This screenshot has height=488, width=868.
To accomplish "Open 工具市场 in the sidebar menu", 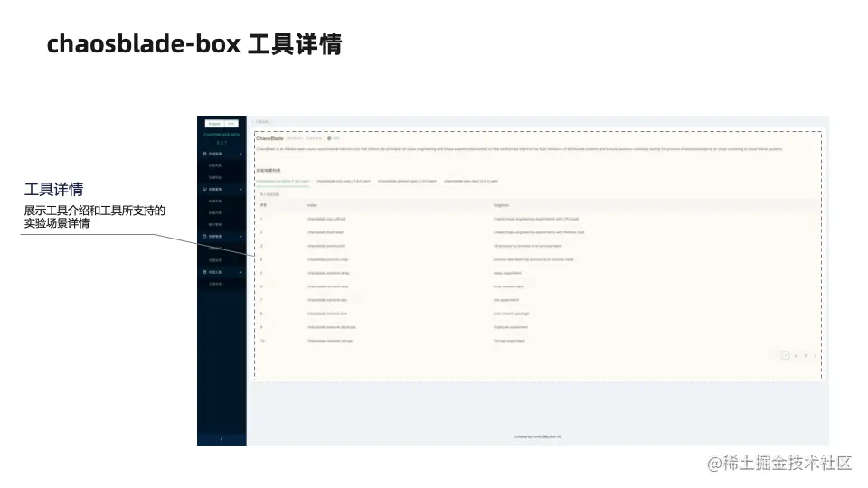I will [215, 284].
